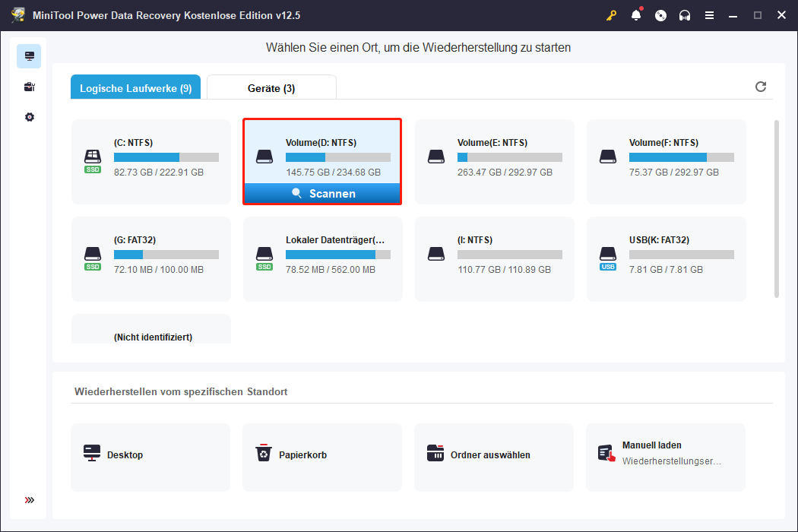The image size is (798, 532).
Task: Select the (C: NTFS) drive card
Action: coord(151,162)
